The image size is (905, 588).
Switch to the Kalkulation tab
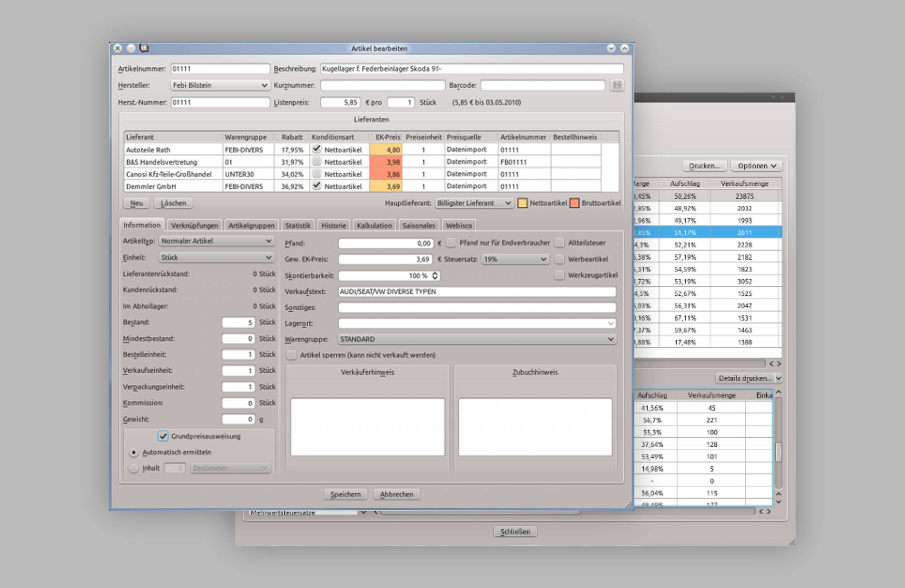[x=374, y=225]
